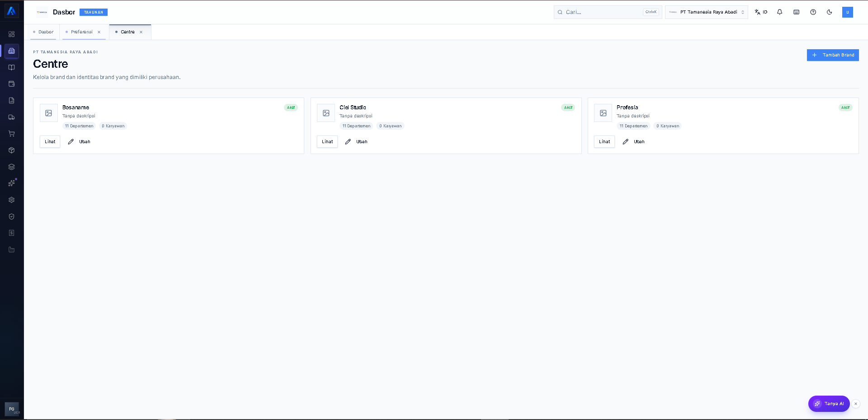
Task: Open the dollar receipt icon in sidebar
Action: pyautogui.click(x=12, y=233)
